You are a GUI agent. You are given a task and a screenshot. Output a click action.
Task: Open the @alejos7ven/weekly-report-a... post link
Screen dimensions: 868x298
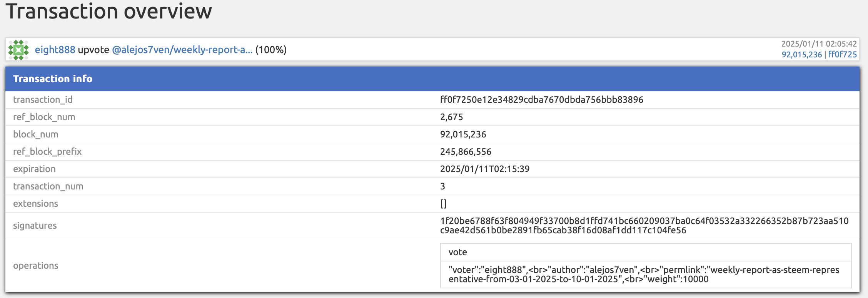pyautogui.click(x=182, y=50)
